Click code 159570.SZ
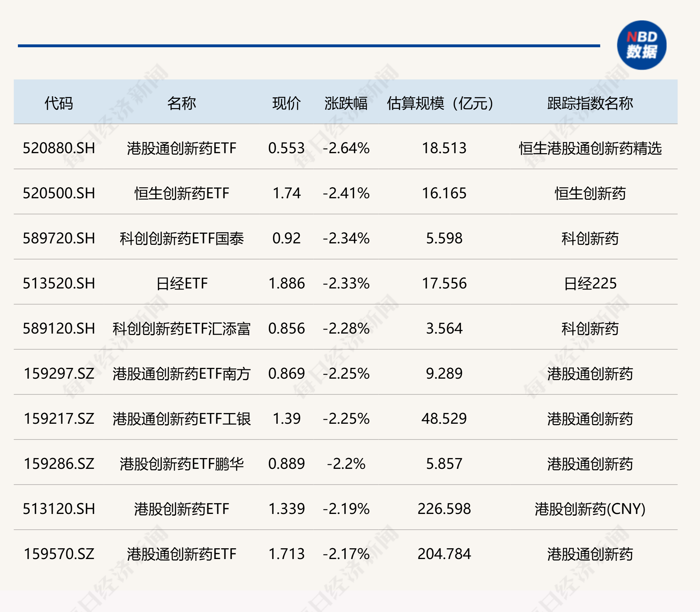700x612 pixels. tap(59, 554)
